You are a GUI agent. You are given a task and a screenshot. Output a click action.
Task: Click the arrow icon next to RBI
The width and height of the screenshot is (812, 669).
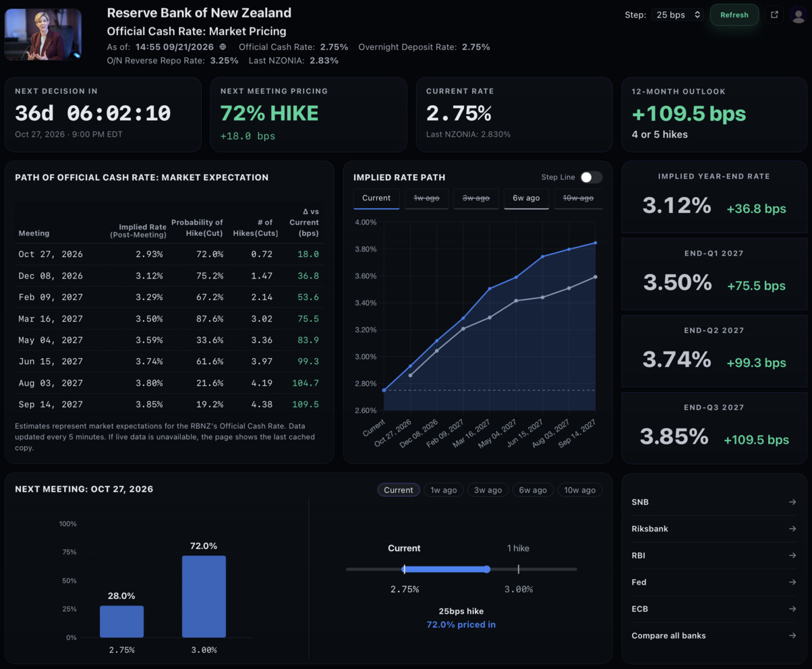pos(792,556)
